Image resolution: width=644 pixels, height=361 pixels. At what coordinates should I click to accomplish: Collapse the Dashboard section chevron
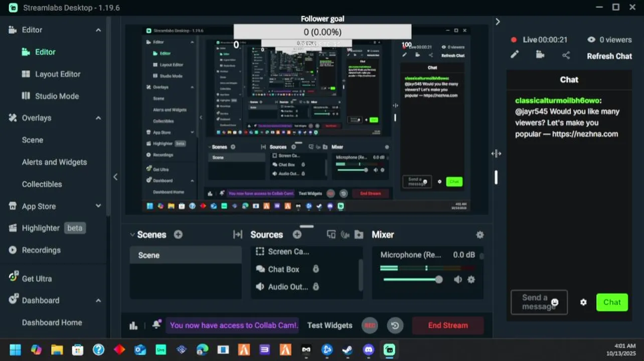98,300
